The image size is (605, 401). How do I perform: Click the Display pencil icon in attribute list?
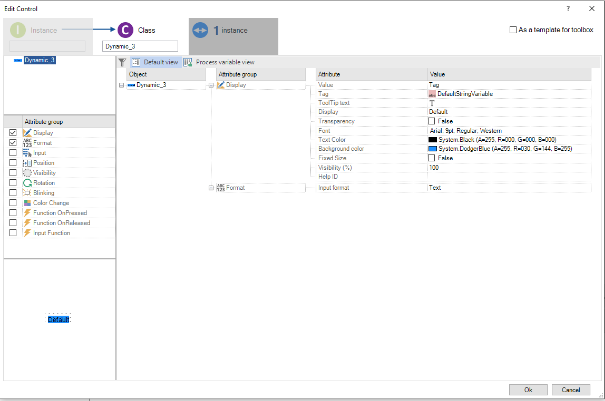pyautogui.click(x=27, y=133)
